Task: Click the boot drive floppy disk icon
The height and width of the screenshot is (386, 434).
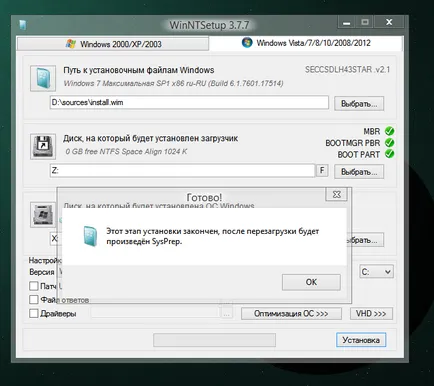Action: 43,146
